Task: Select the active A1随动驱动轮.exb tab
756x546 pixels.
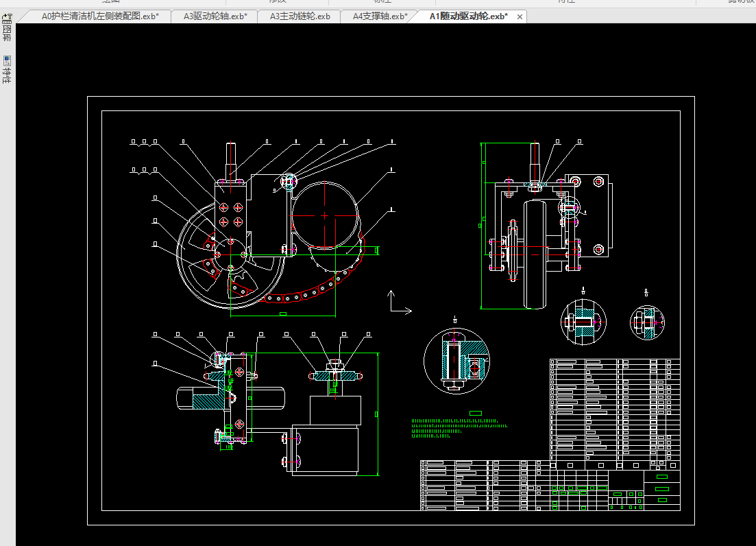Action: point(468,16)
